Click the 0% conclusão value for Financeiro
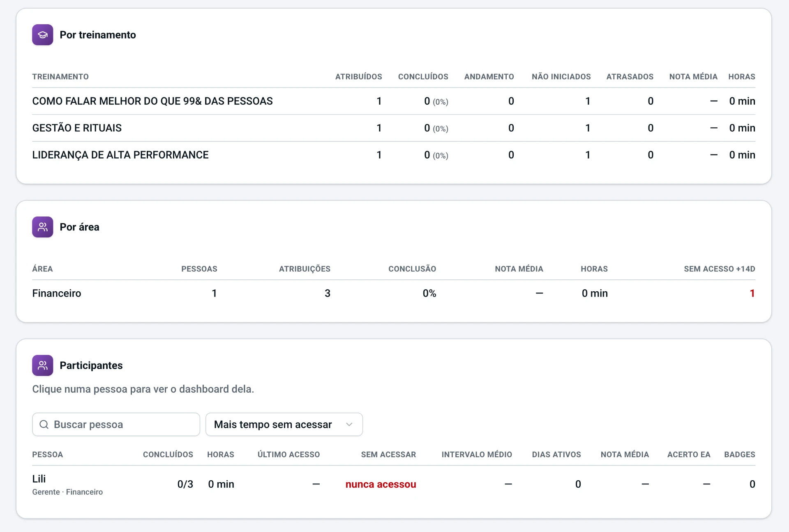The image size is (789, 532). pos(429,293)
